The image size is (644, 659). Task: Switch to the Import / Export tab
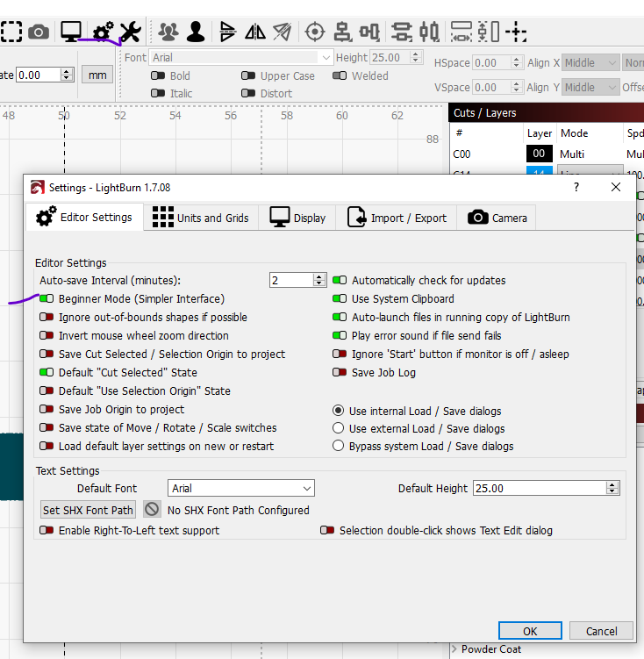397,218
